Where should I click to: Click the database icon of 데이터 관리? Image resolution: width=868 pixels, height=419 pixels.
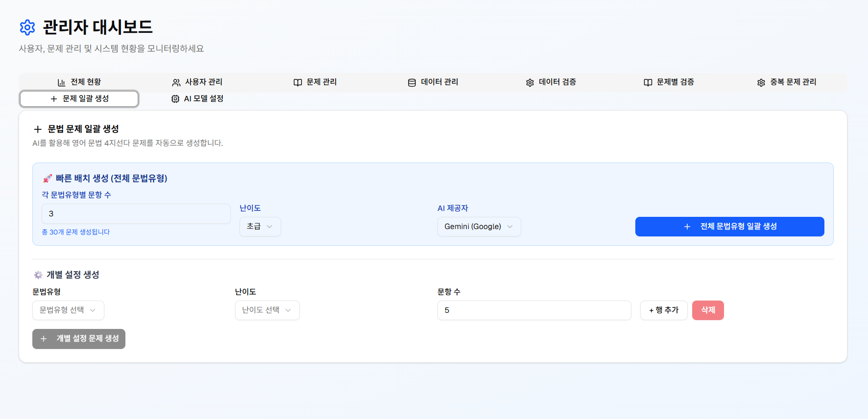(412, 82)
